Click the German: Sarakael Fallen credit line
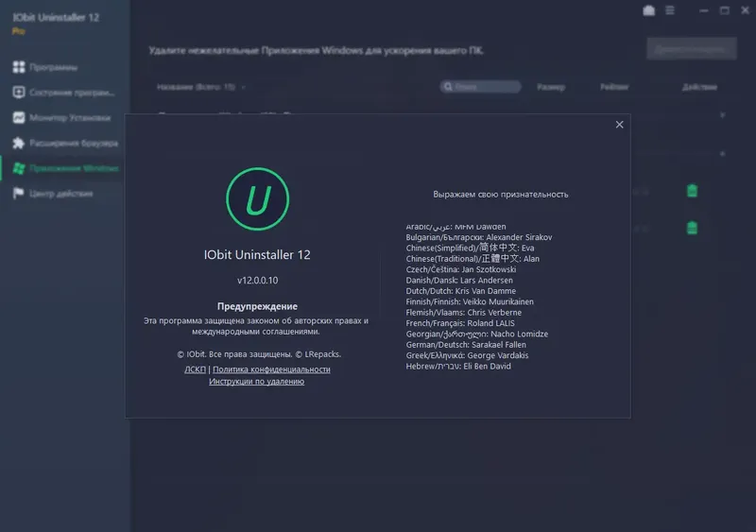 tap(466, 345)
